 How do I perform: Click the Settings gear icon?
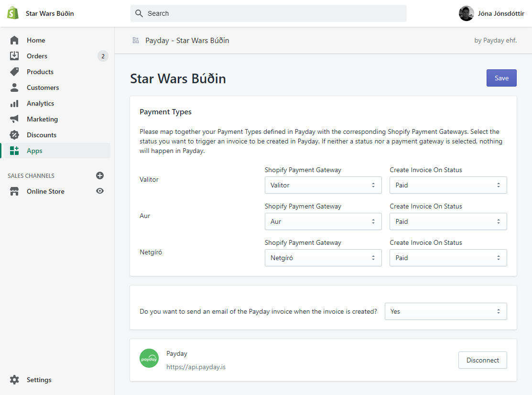click(x=14, y=380)
